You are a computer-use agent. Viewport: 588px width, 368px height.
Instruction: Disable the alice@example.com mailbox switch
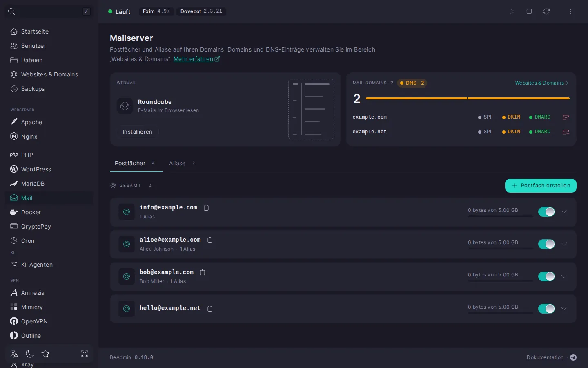click(x=546, y=244)
